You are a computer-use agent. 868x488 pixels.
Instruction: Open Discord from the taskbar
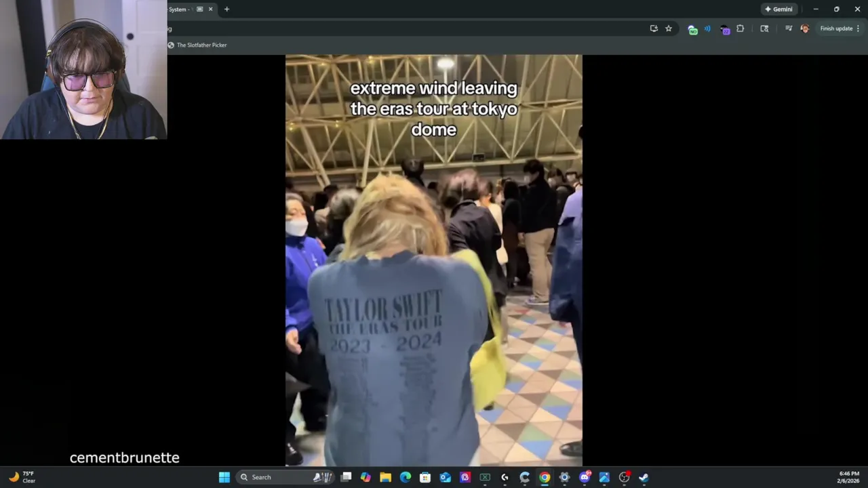(x=585, y=477)
